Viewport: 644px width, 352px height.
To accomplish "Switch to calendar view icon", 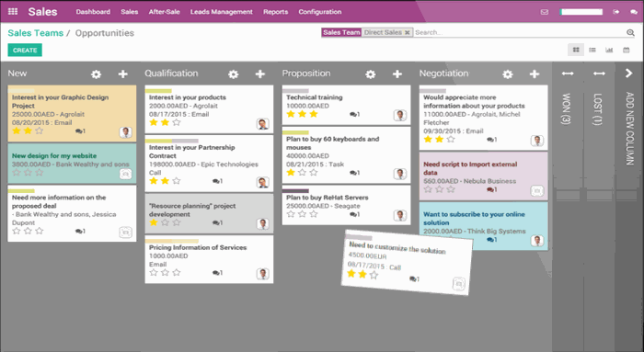I will pyautogui.click(x=626, y=50).
